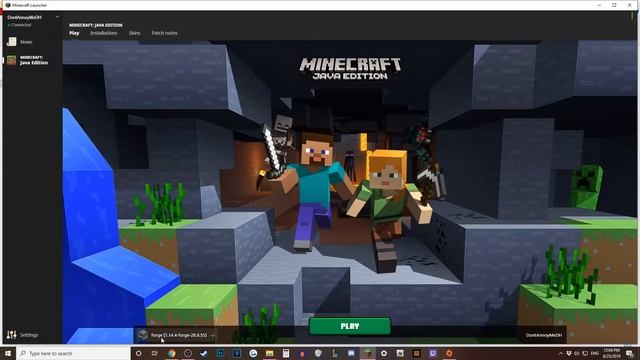
Task: Click Minecraft Launcher icon on taskbar
Action: pyautogui.click(x=367, y=353)
